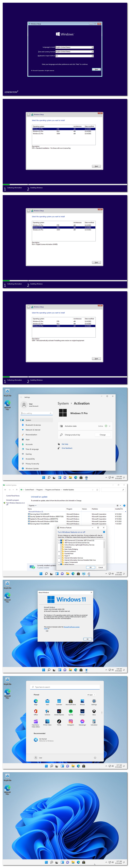Image resolution: width=130 pixels, height=868 pixels.
Task: Open the Microsoft Software License Terms link
Action: [x=72, y=627]
